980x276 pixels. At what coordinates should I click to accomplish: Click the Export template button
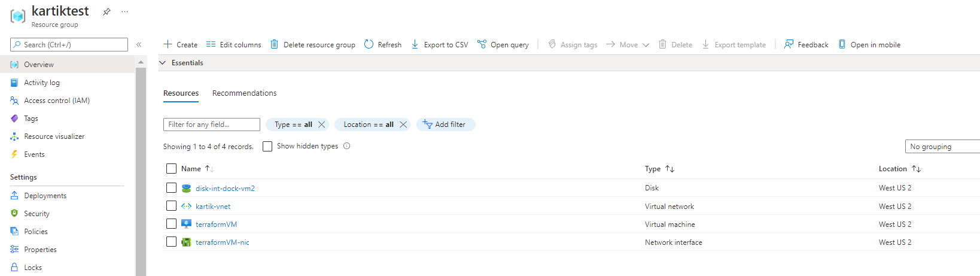click(x=734, y=44)
